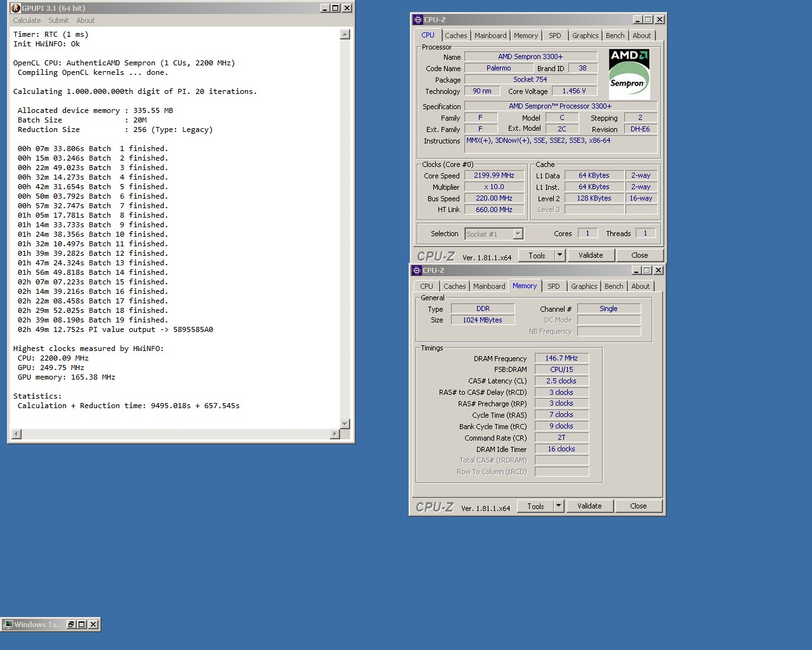Screen dimensions: 812x650
Task: Click the Command Rate value 2T
Action: pyautogui.click(x=561, y=437)
